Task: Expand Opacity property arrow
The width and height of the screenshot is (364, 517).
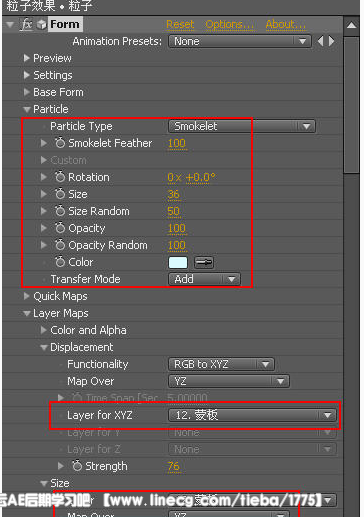Action: click(44, 228)
